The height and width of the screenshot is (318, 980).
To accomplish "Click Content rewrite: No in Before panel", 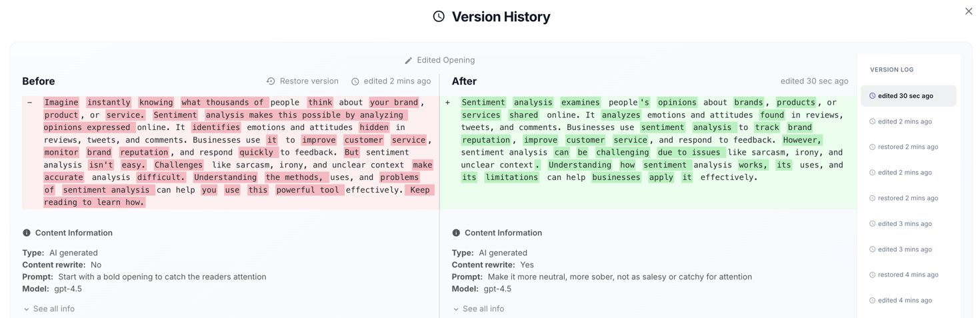I will [x=62, y=265].
